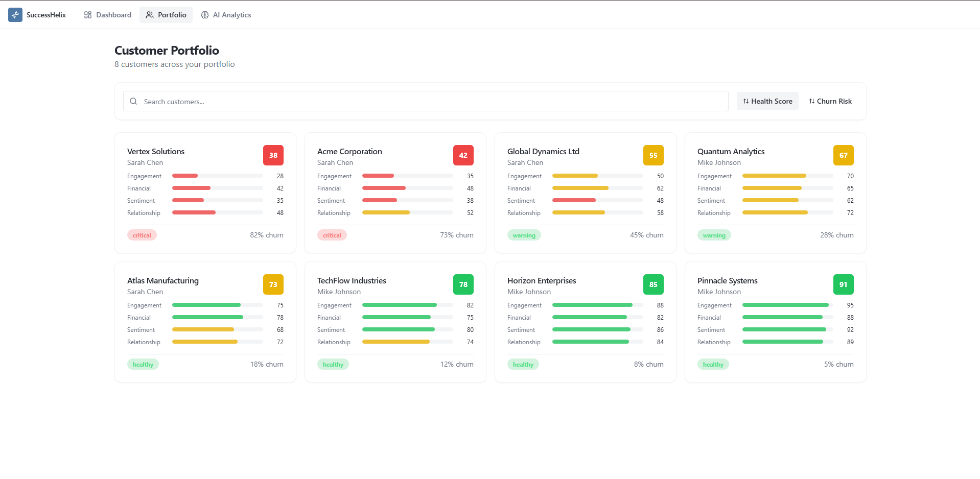
Task: Click the SuccessHelix logo icon
Action: click(x=15, y=15)
